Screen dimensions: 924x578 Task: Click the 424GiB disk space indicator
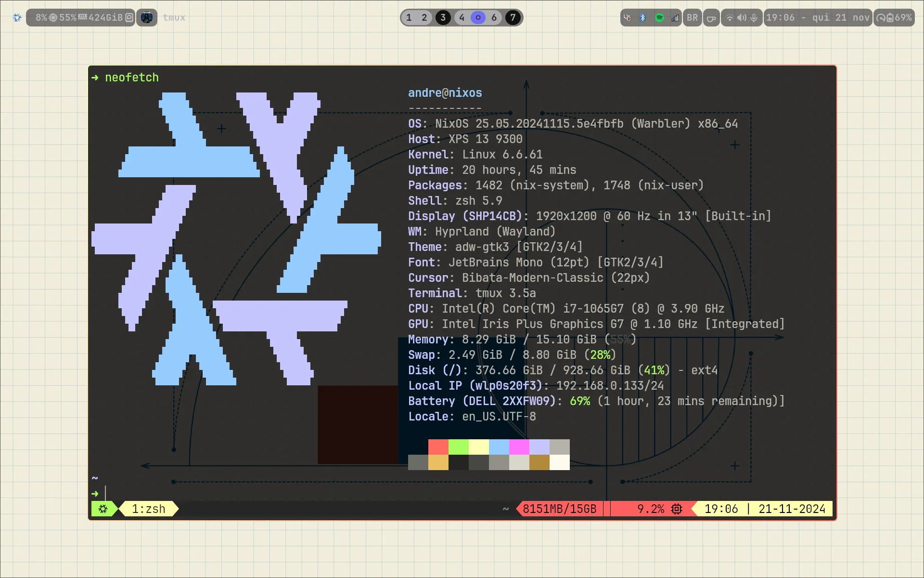pos(111,18)
